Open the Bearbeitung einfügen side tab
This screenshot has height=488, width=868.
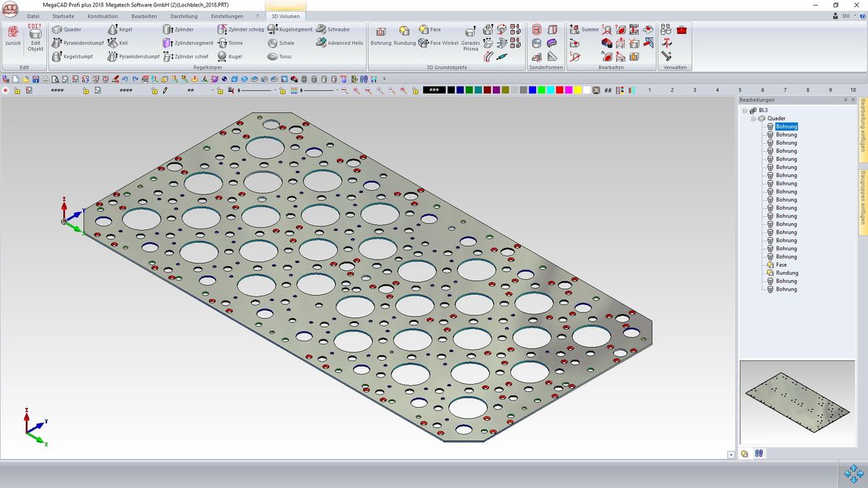point(862,129)
